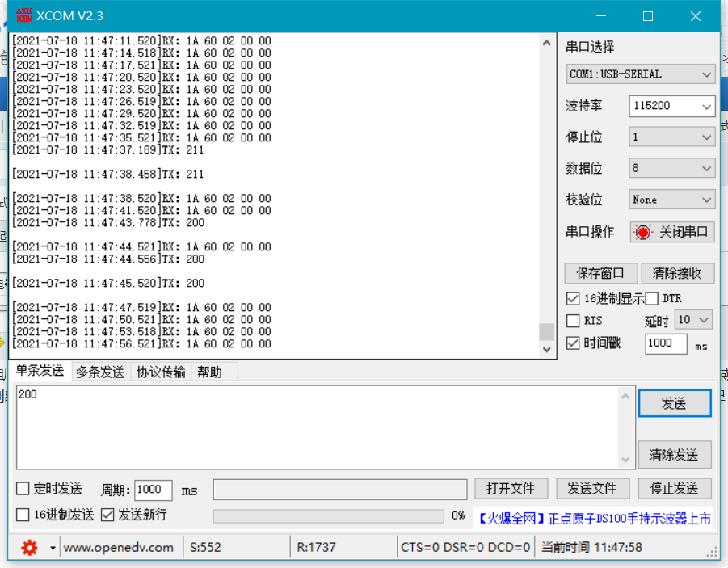Click the CTS=0 DSR=0 DCD=0 status
The height and width of the screenshot is (568, 728).
(x=465, y=548)
